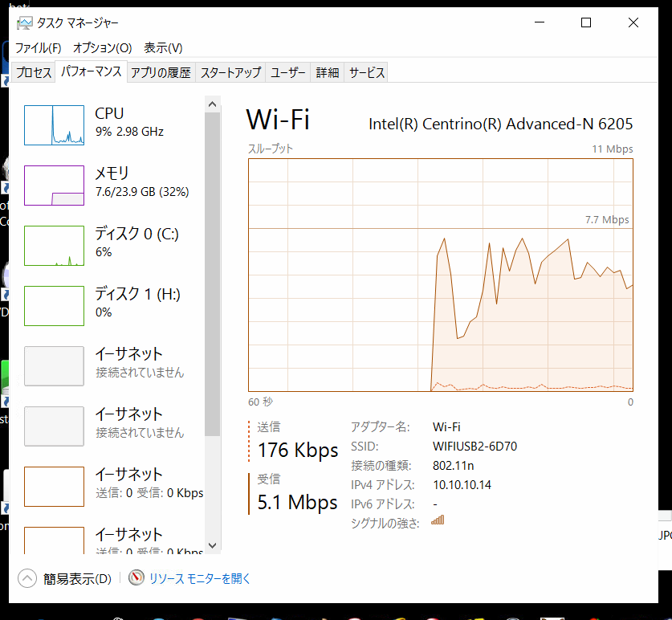
Task: Select the メモリ usage graph thumbnail
Action: (x=54, y=186)
